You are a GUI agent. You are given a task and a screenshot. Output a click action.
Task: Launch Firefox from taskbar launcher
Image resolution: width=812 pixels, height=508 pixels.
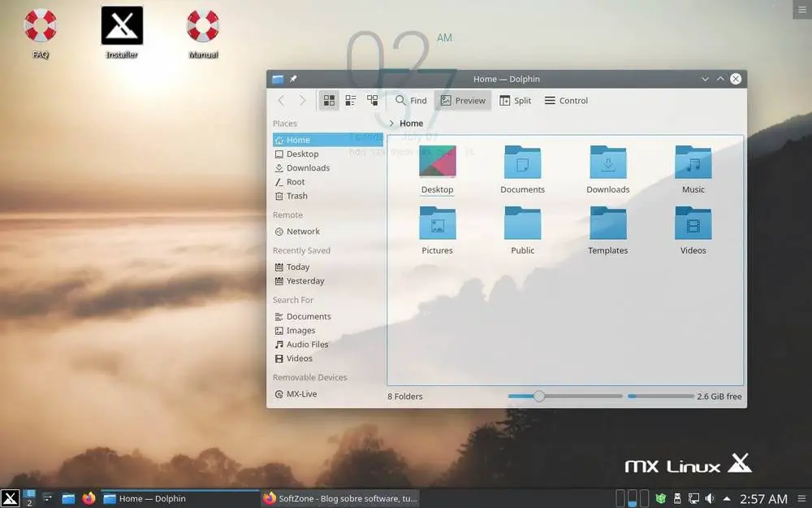89,499
